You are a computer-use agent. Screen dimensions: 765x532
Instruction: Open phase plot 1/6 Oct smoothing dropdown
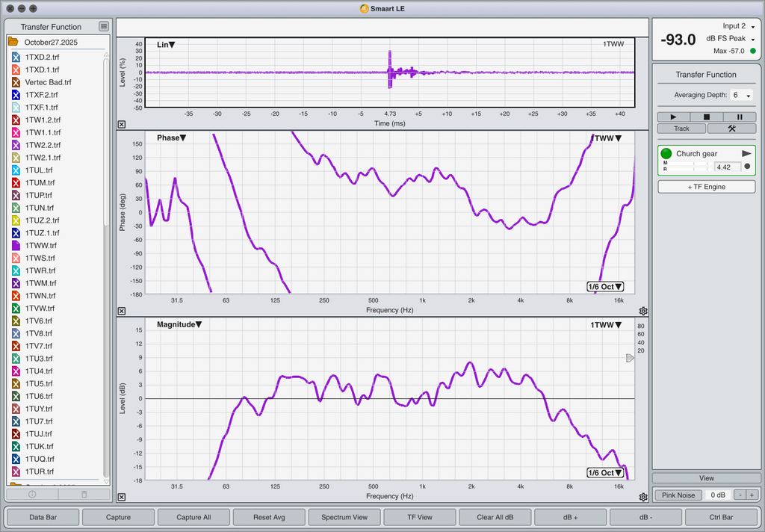pos(605,287)
